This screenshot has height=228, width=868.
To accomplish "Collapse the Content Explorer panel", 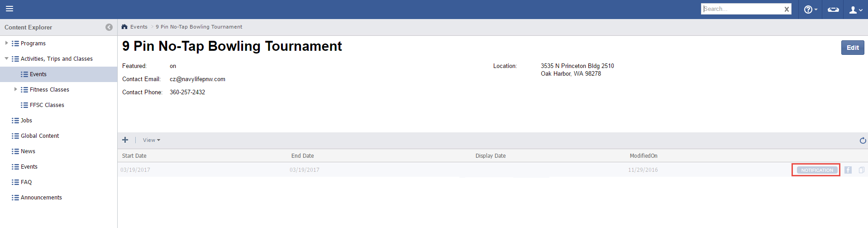I will (x=109, y=27).
